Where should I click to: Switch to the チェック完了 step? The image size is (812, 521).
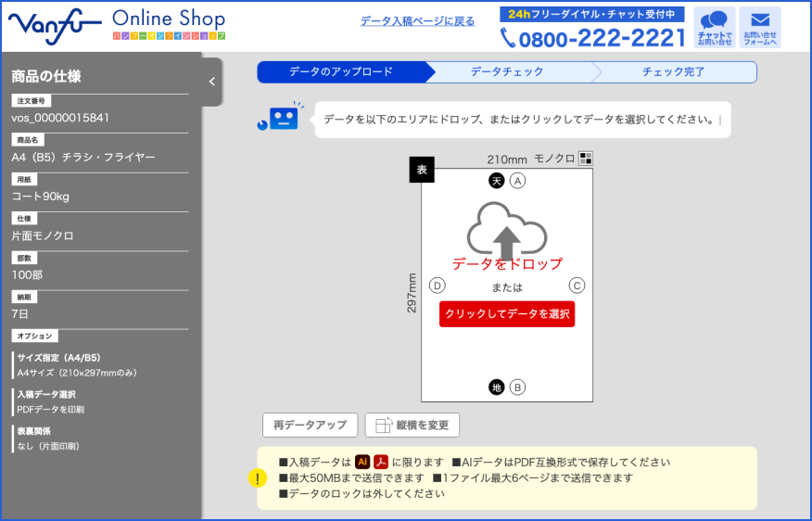point(673,72)
